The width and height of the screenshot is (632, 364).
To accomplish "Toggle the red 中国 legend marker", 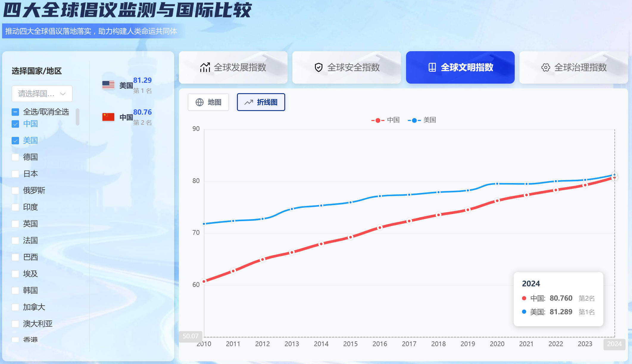I will click(x=378, y=120).
